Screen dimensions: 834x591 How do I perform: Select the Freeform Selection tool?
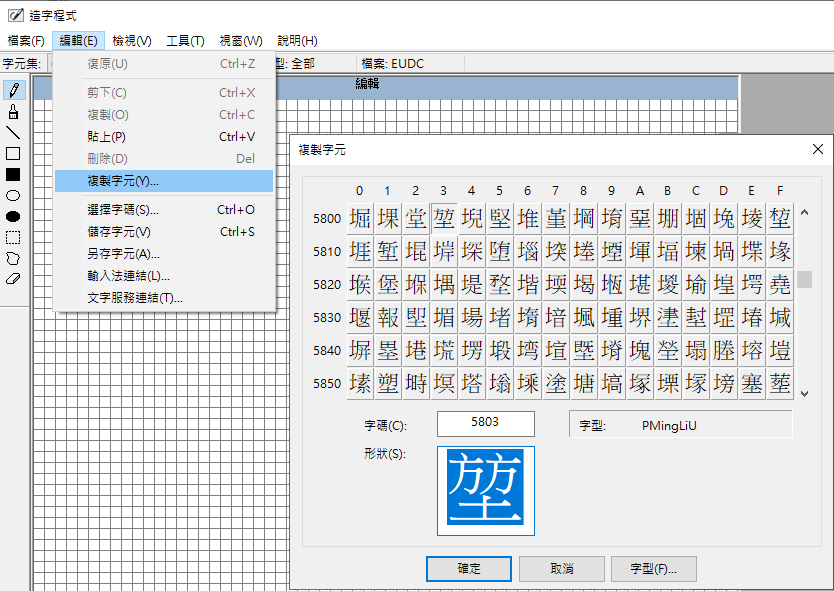pos(14,259)
